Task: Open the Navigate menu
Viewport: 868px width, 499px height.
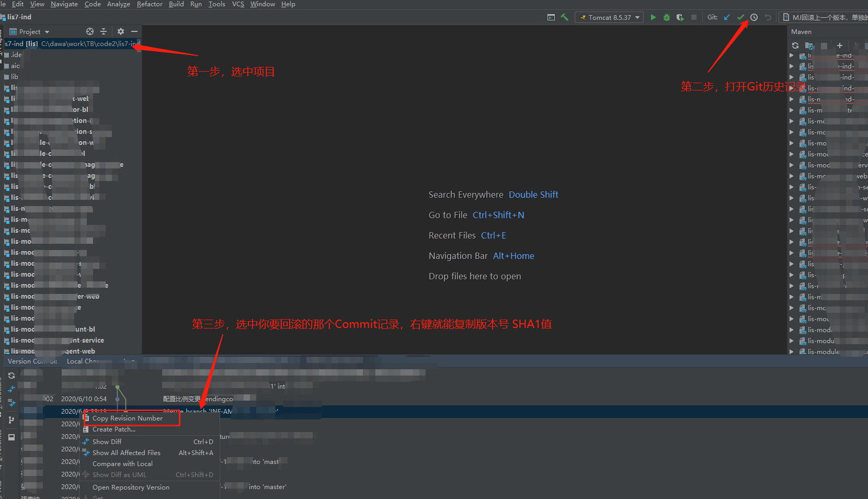Action: (x=64, y=4)
